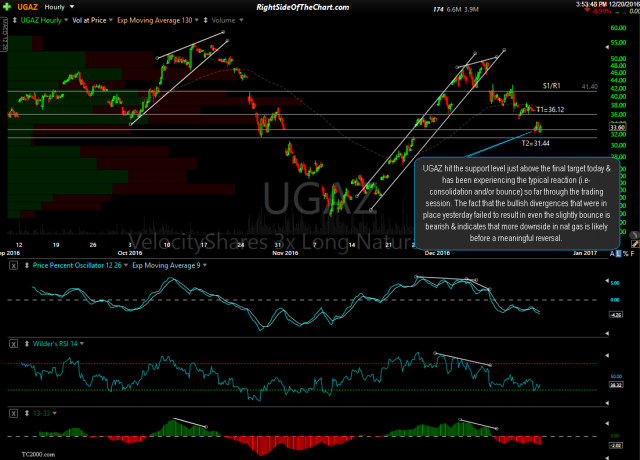640x460 pixels.
Task: Click the T2=31.44 target label
Action: click(x=536, y=143)
